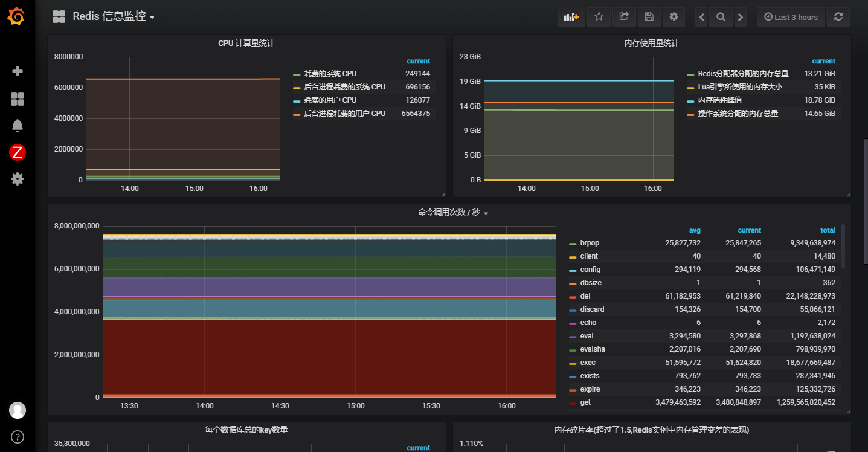Viewport: 868px width, 452px height.
Task: Toggle the brpop series in legend
Action: [x=590, y=243]
